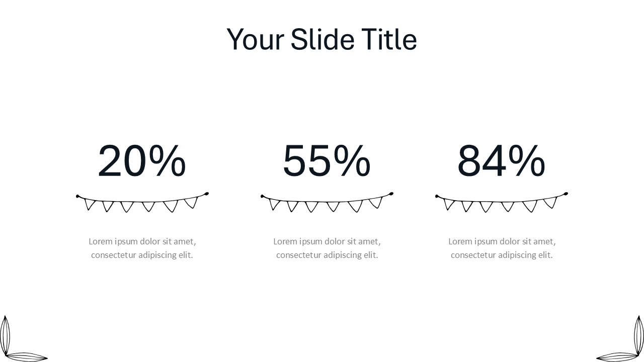Click the bunting garland under 20%
Screen dimensions: 644x362
pyautogui.click(x=142, y=202)
